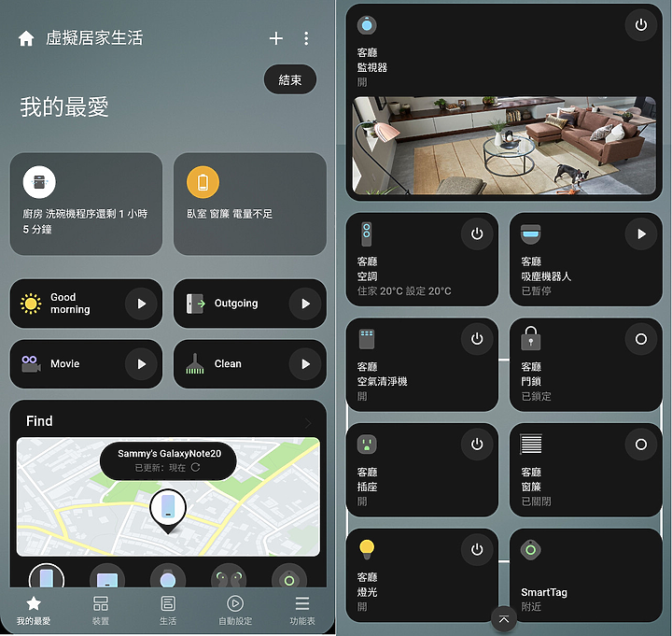Tap the air purifier icon

(367, 339)
